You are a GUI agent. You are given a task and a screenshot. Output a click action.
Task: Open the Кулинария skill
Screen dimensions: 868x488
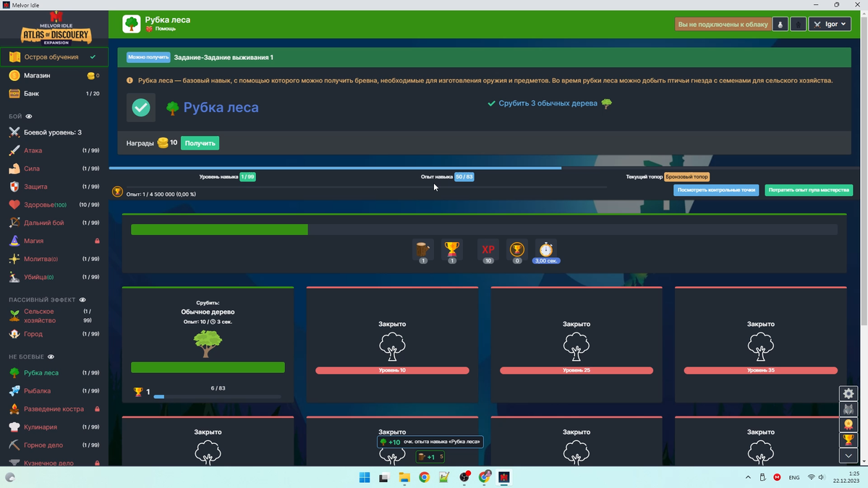[x=54, y=427]
